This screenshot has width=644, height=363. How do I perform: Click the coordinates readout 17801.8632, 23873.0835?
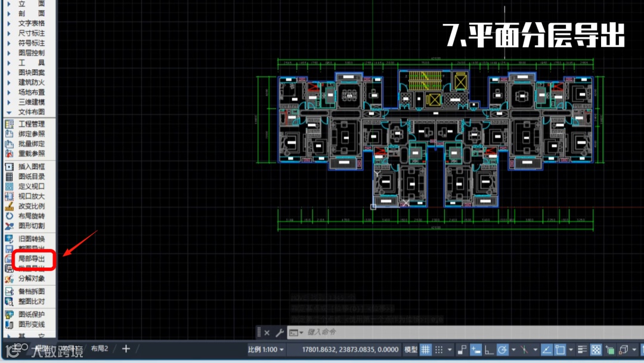pyautogui.click(x=350, y=350)
